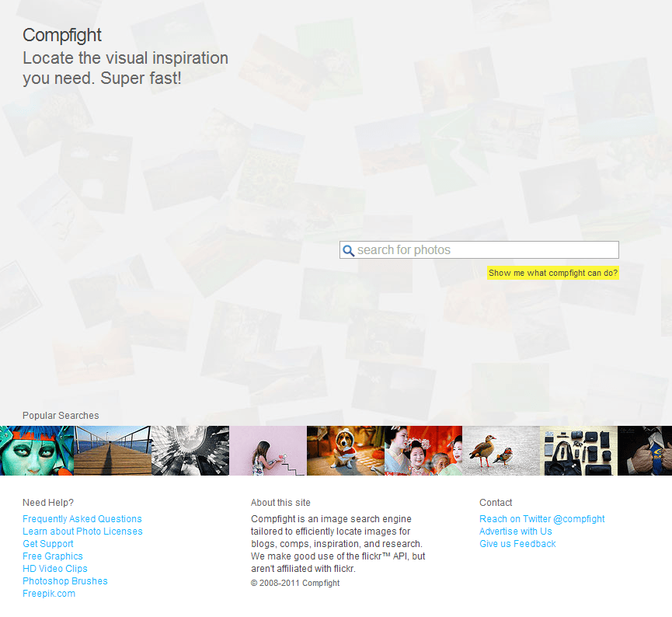Open the geisha women thumbnail
This screenshot has height=617, width=672.
[423, 451]
